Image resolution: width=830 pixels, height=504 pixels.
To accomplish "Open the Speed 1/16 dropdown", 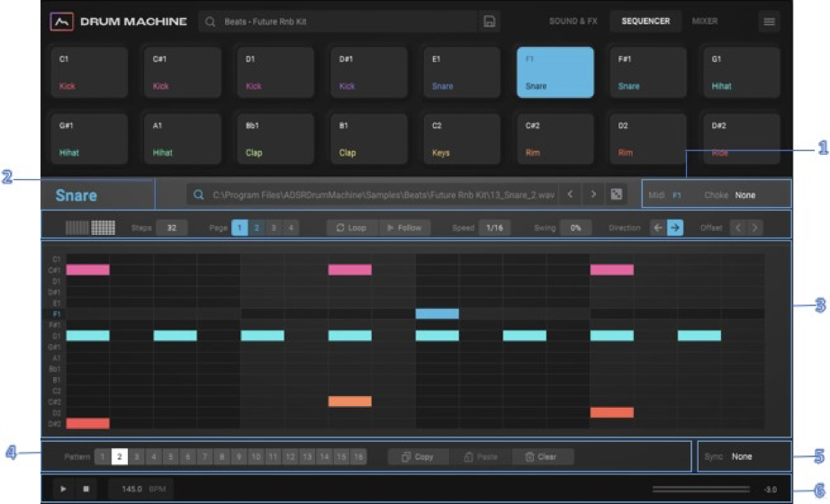I will click(494, 228).
